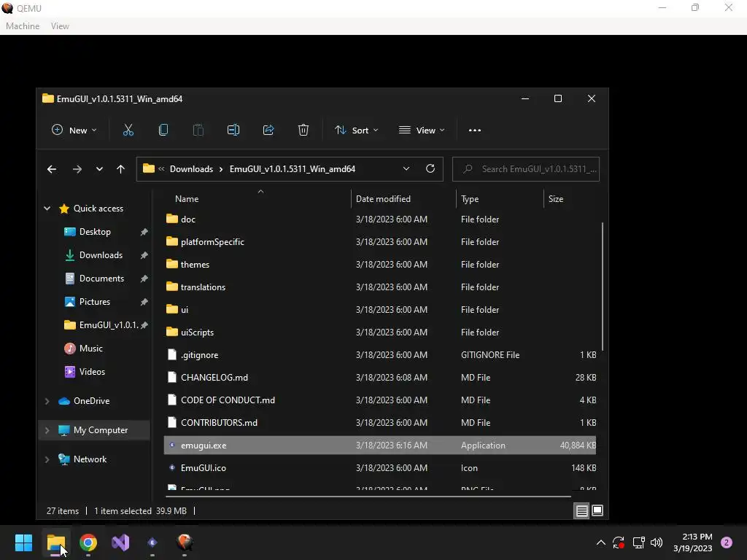747x560 pixels.
Task: Open Visual Studio from taskbar
Action: (120, 542)
